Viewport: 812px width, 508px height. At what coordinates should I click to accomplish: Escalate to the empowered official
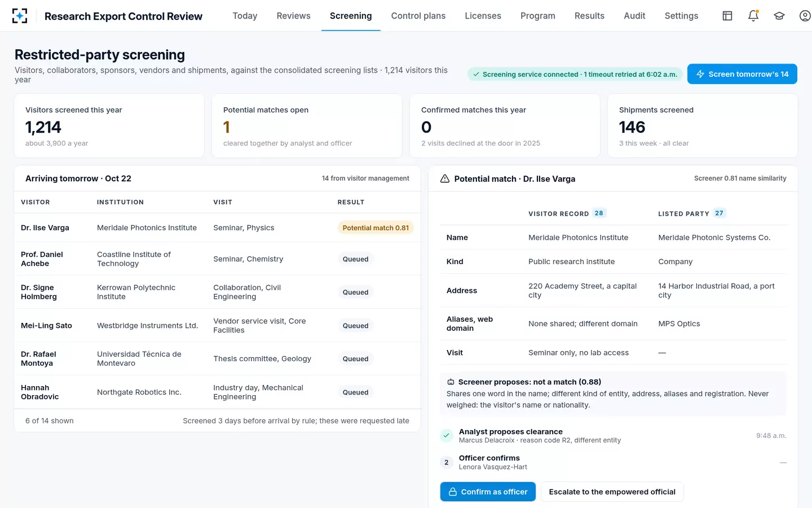click(x=612, y=492)
